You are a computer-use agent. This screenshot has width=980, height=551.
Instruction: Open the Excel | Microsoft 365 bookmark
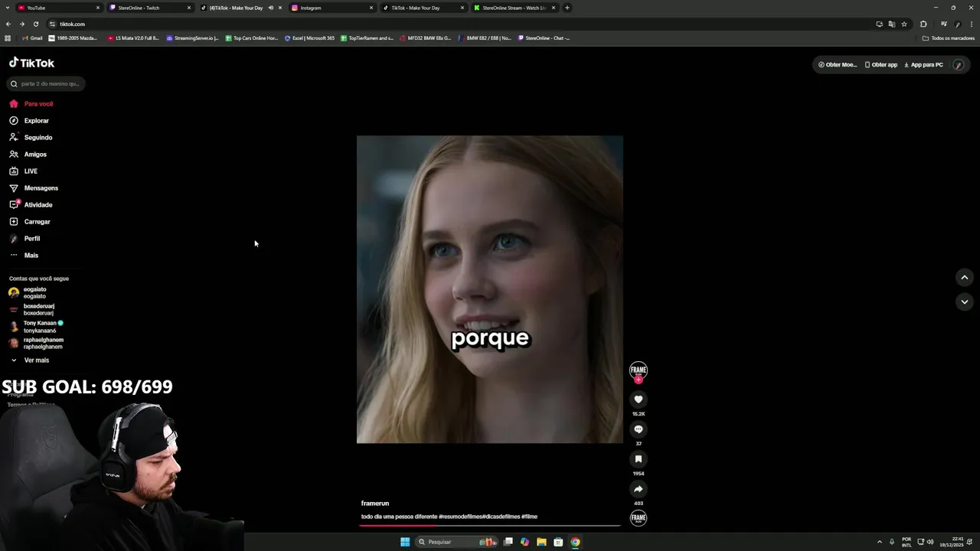[x=310, y=38]
